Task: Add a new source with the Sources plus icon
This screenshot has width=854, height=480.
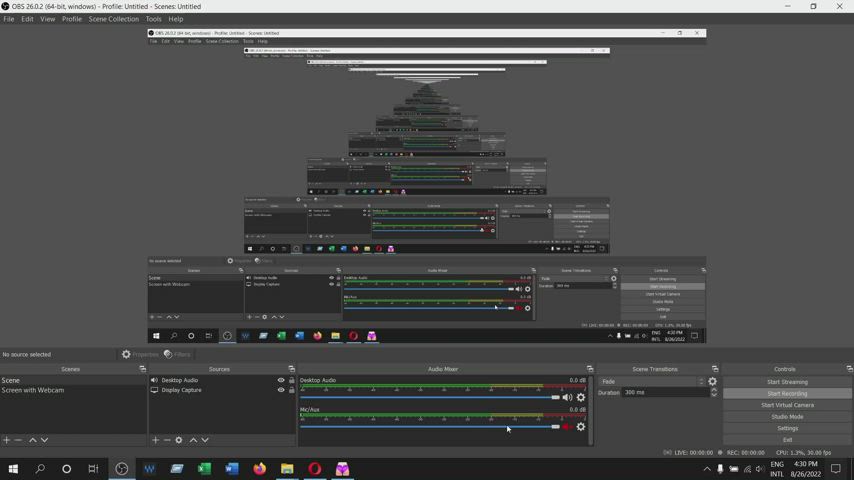Action: coord(155,440)
